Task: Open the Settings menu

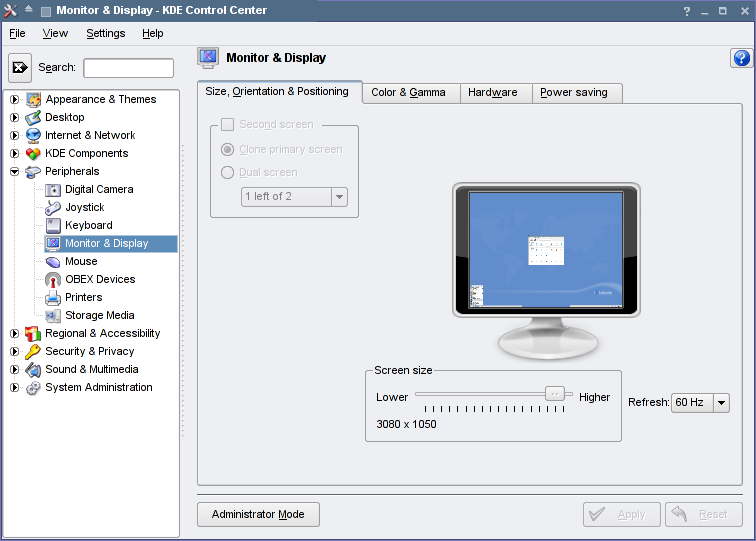Action: click(x=106, y=33)
